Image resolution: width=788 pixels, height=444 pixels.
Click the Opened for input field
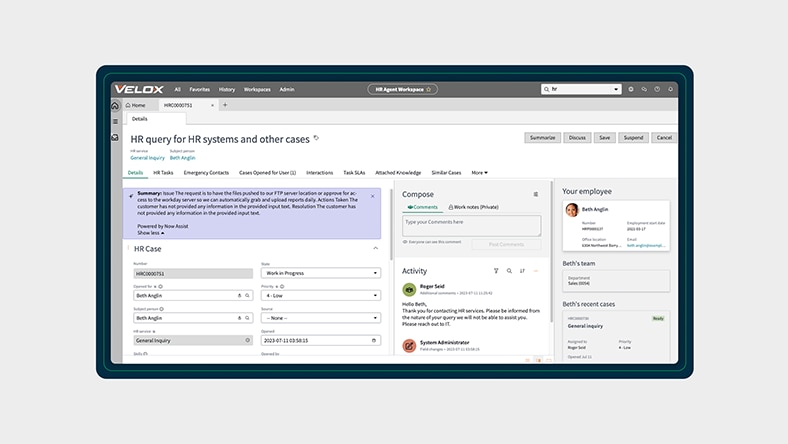[x=193, y=296]
